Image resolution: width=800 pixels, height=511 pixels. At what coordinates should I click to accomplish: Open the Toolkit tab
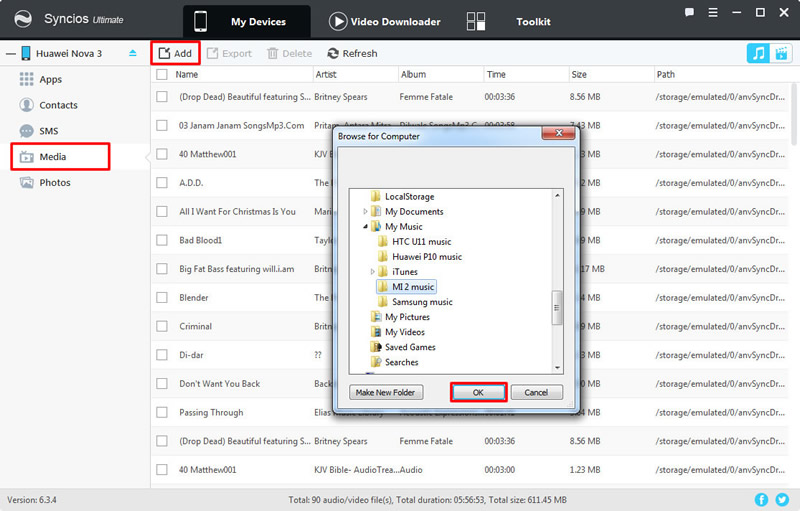click(508, 21)
